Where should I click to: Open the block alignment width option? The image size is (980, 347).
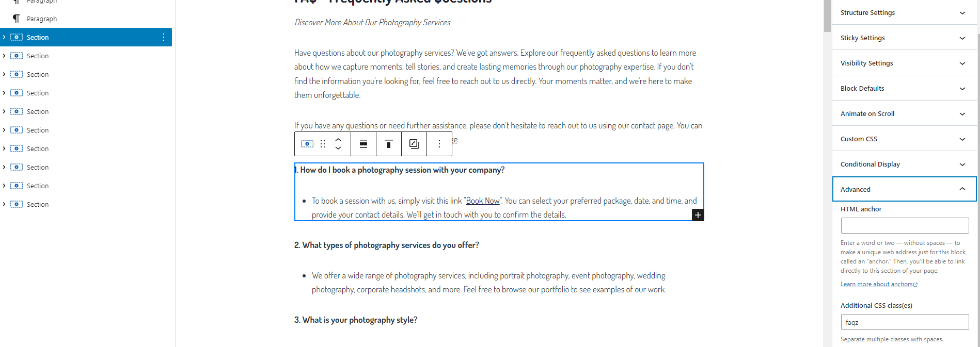[x=363, y=144]
